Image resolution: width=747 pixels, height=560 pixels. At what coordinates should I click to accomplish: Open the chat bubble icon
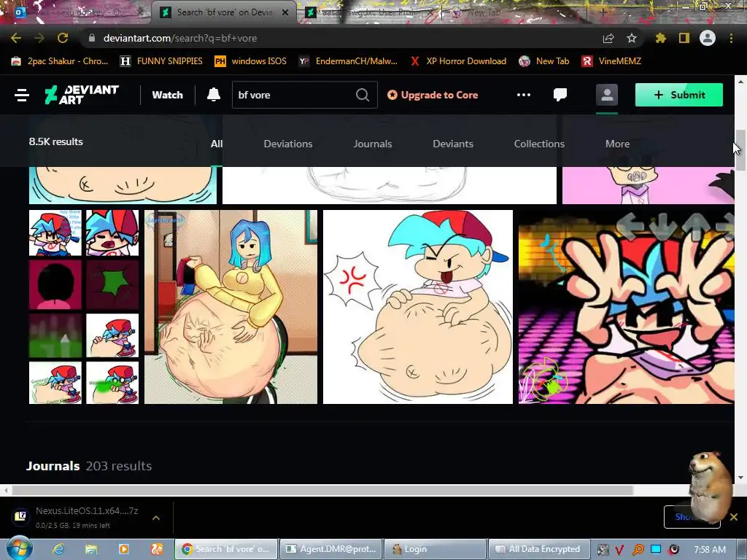(560, 95)
